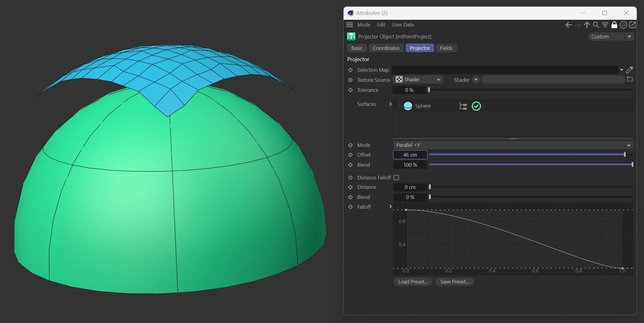644x323 pixels.
Task: Toggle the lock element icon
Action: 614,25
